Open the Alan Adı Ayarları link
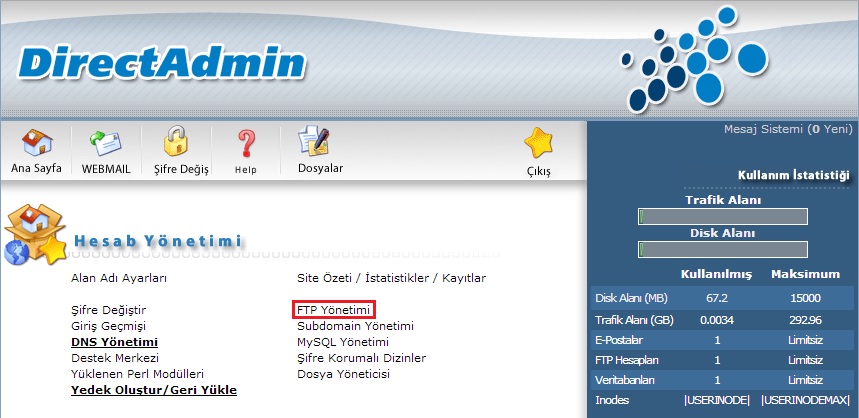 [x=119, y=278]
